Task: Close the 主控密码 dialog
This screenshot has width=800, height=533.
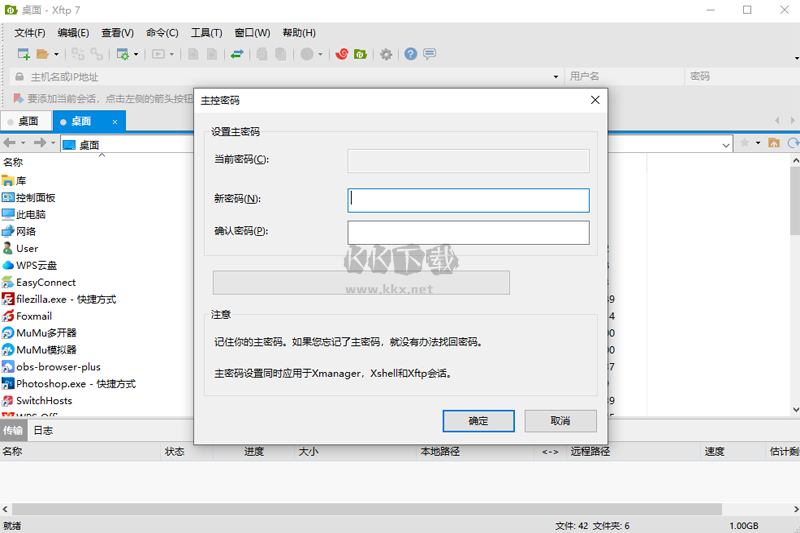Action: (x=595, y=100)
